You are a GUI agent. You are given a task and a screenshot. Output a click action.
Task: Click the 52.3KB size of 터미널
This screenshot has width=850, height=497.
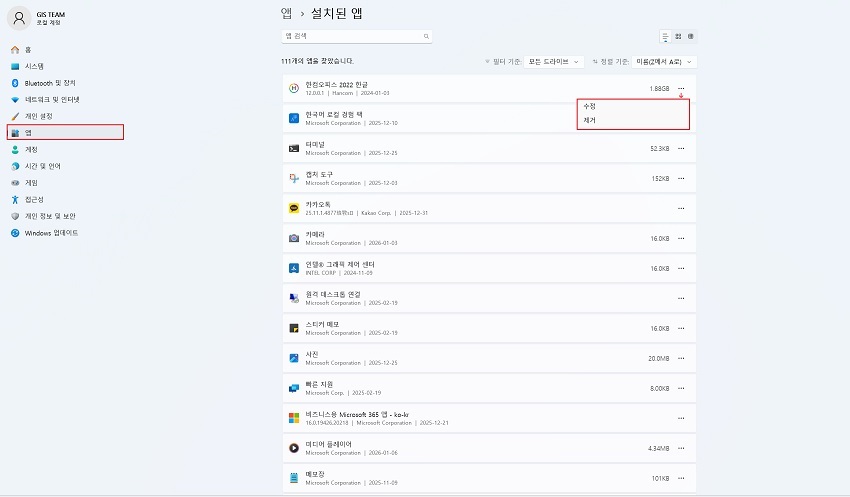[660, 149]
